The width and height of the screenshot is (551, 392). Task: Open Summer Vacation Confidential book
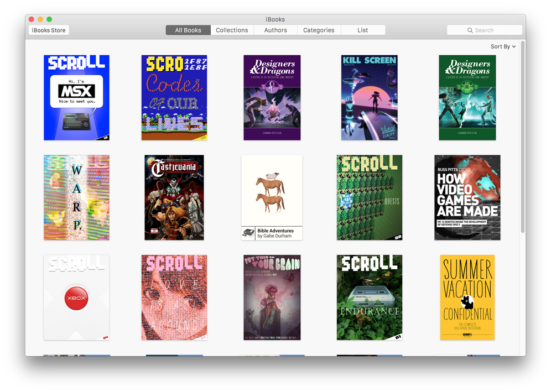pos(467,297)
